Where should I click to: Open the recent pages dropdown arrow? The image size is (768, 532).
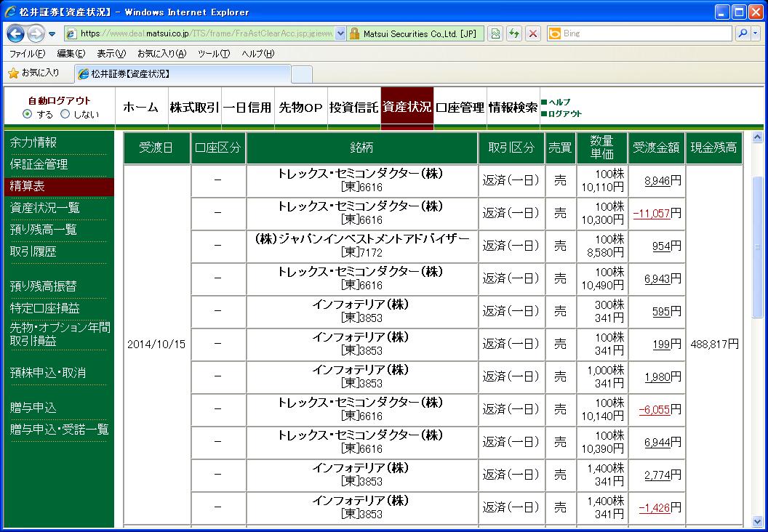(52, 34)
